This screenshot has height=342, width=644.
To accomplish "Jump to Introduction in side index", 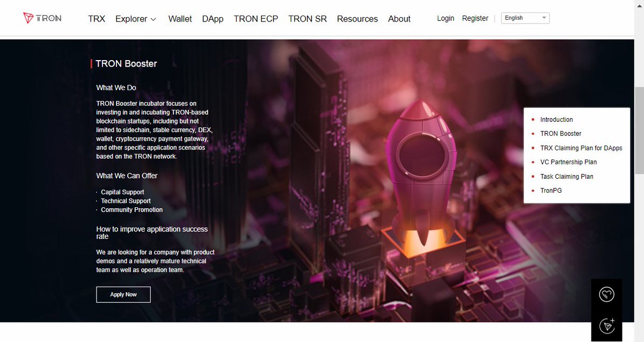I will tap(557, 120).
